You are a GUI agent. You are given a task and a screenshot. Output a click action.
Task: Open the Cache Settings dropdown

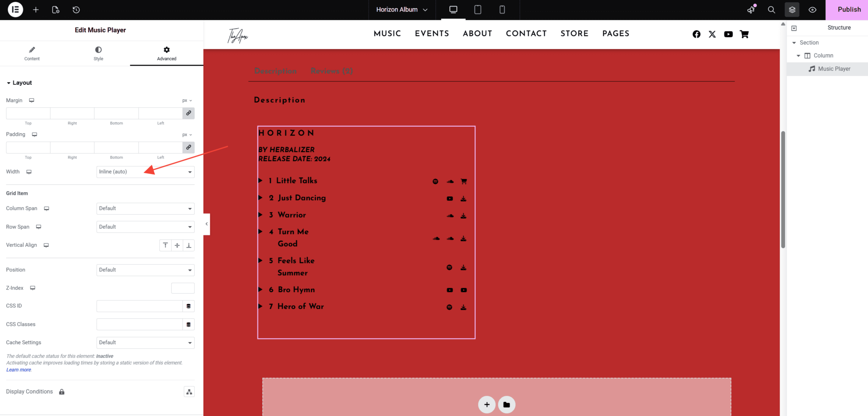click(145, 343)
